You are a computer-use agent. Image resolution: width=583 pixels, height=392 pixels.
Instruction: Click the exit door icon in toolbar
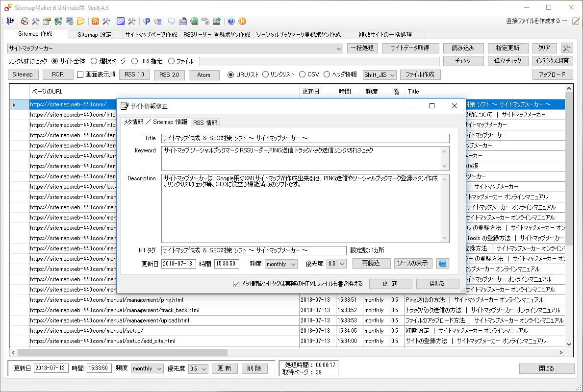[x=10, y=21]
